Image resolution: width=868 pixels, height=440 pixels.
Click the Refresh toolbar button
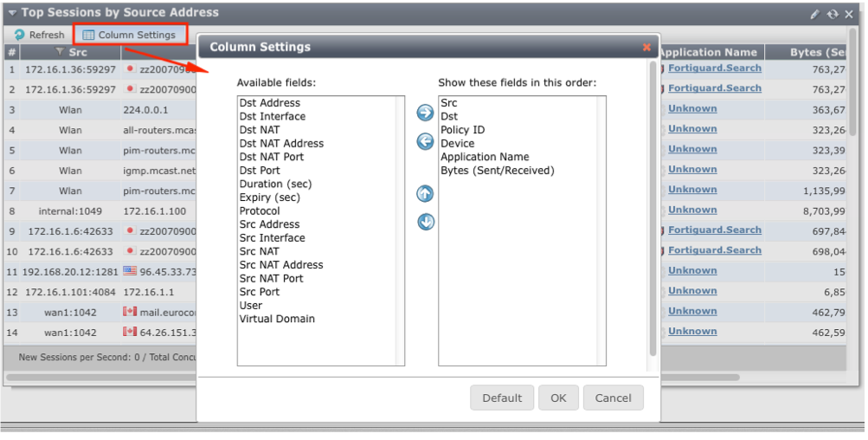[x=40, y=35]
